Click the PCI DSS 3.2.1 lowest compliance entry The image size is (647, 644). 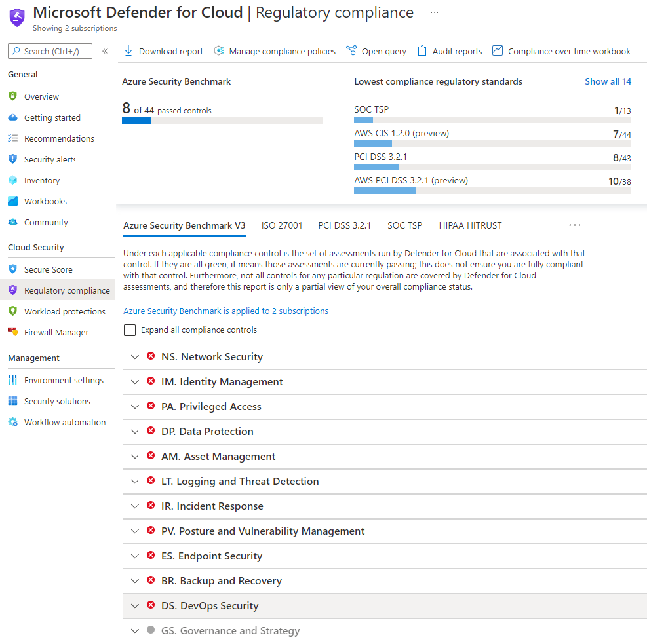click(380, 157)
